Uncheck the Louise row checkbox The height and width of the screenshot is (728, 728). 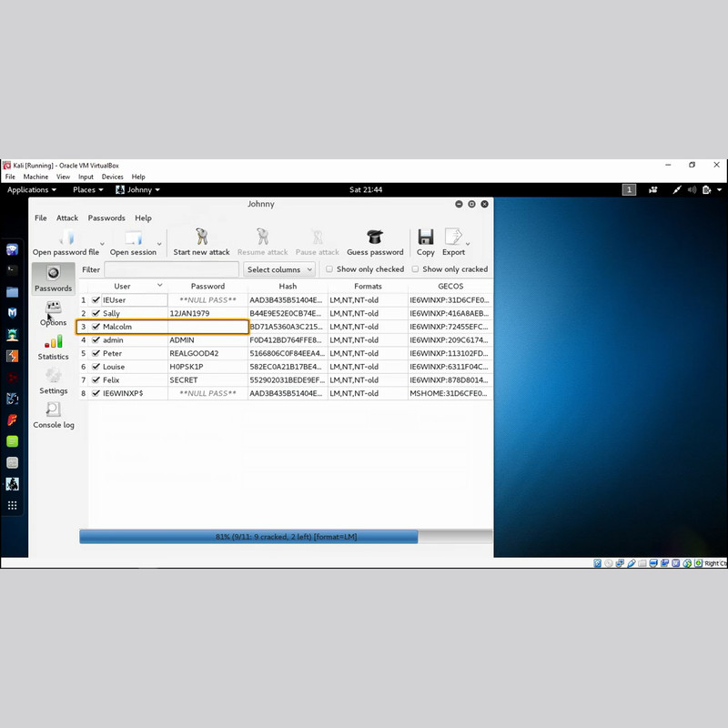point(96,367)
